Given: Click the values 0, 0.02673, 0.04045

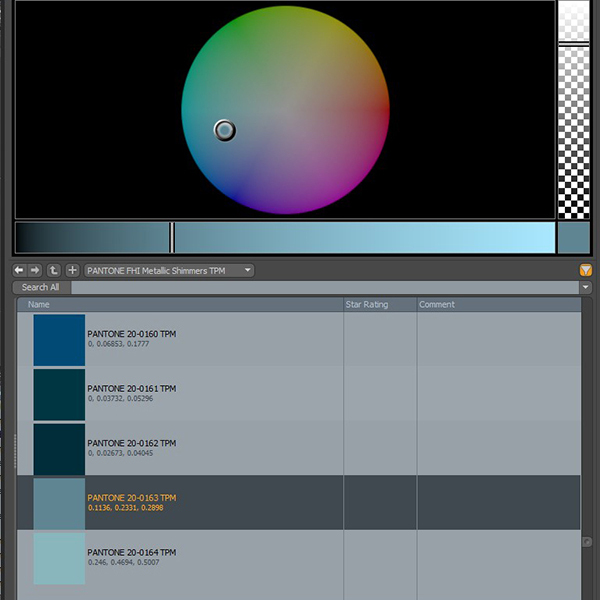Looking at the screenshot, I should (120, 453).
